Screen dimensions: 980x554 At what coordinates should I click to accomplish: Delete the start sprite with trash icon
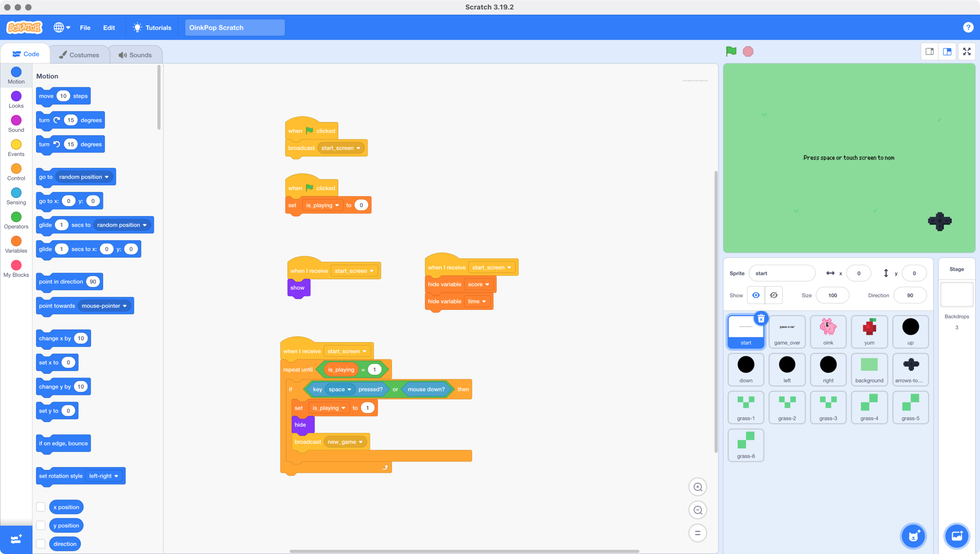point(761,319)
